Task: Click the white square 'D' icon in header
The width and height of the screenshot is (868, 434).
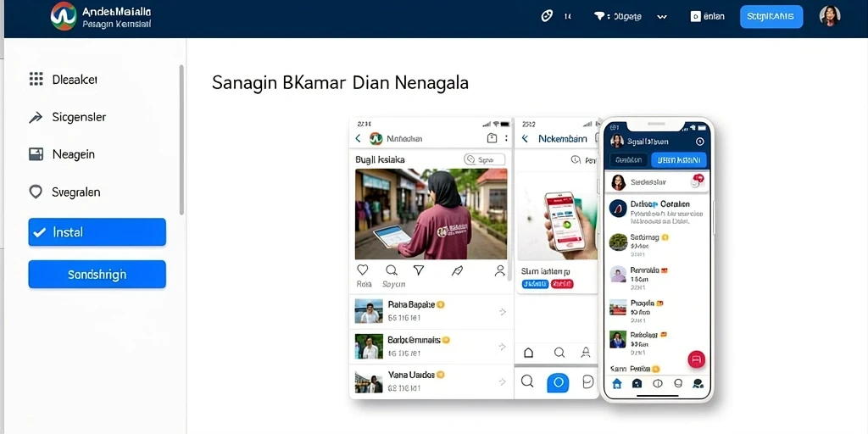Action: tap(695, 17)
